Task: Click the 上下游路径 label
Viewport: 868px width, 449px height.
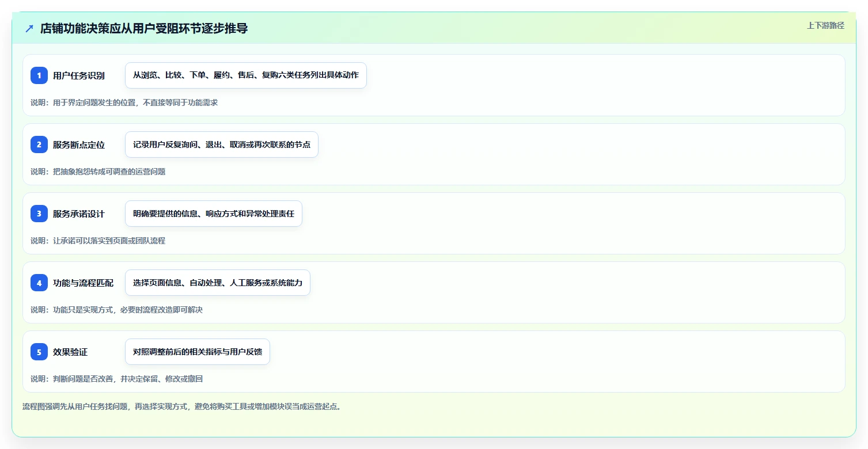Action: click(x=826, y=25)
